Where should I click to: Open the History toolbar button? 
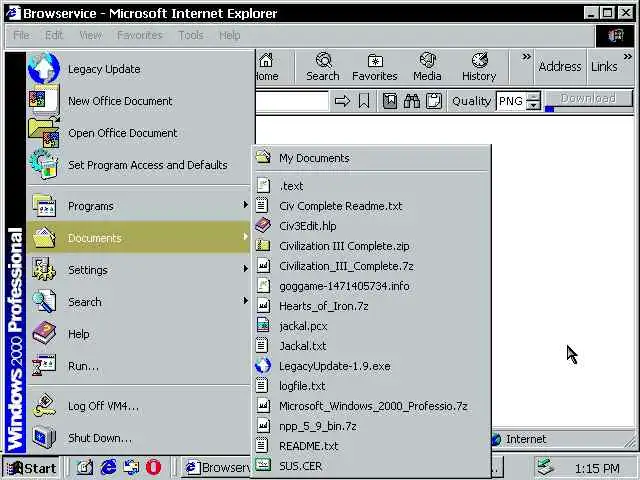click(479, 67)
